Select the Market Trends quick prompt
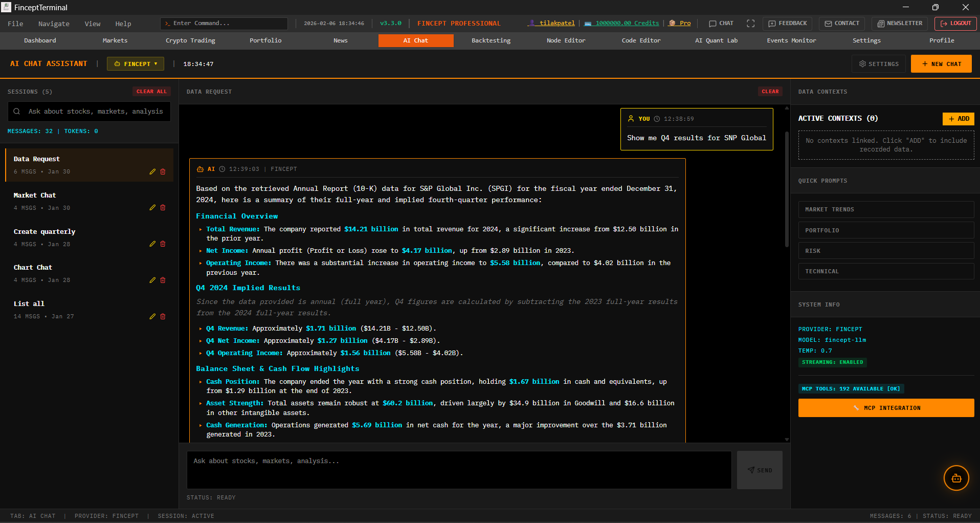The height and width of the screenshot is (523, 980). click(885, 210)
